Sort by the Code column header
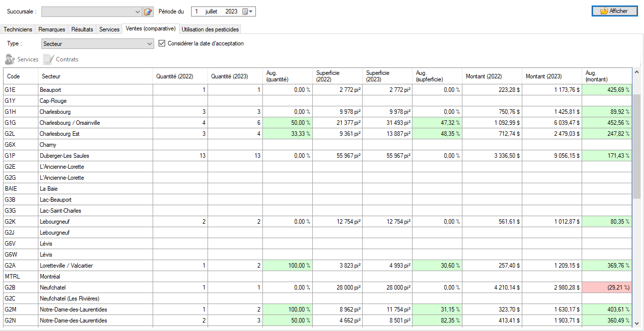This screenshot has height=331, width=644. [x=20, y=76]
